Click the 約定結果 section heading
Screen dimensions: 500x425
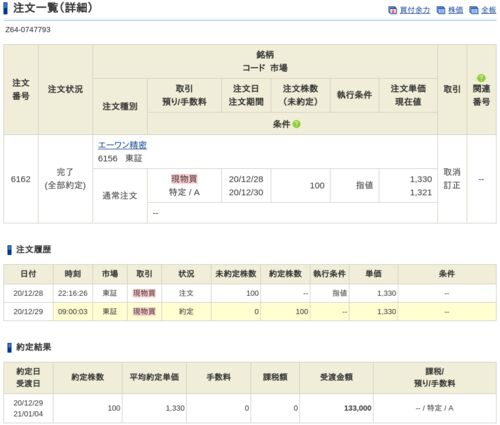(33, 347)
